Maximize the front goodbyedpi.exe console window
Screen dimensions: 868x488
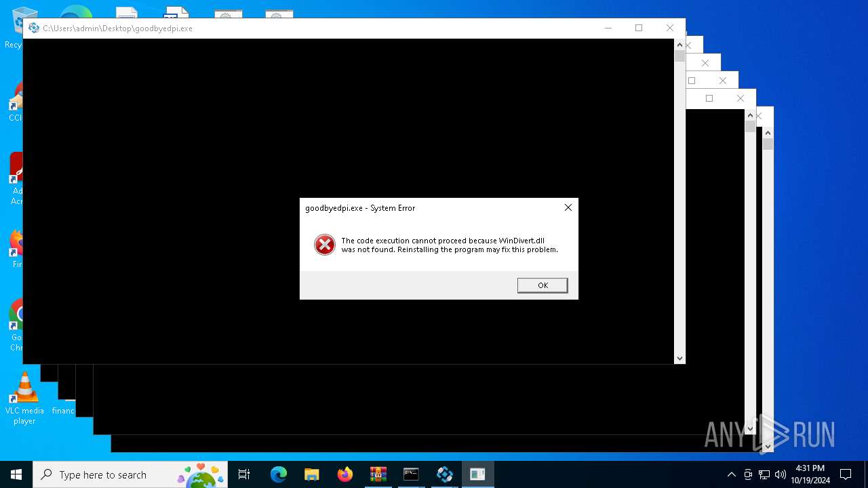click(x=639, y=28)
